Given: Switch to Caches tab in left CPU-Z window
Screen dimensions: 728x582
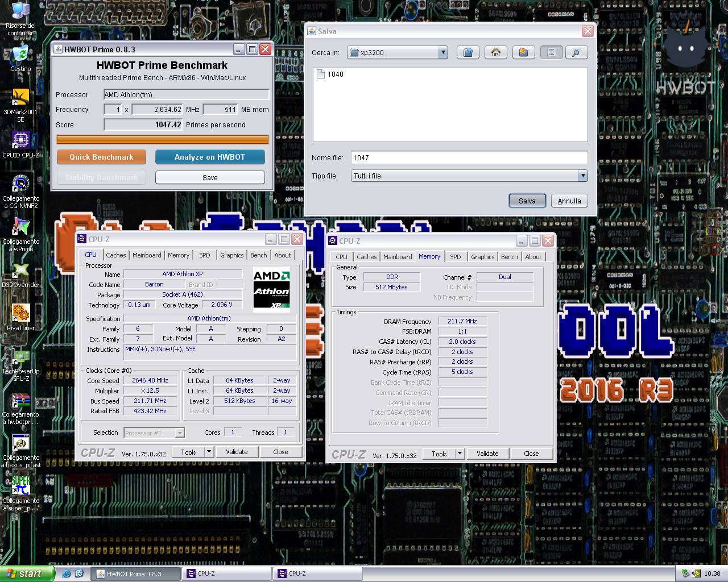Looking at the screenshot, I should [x=116, y=255].
